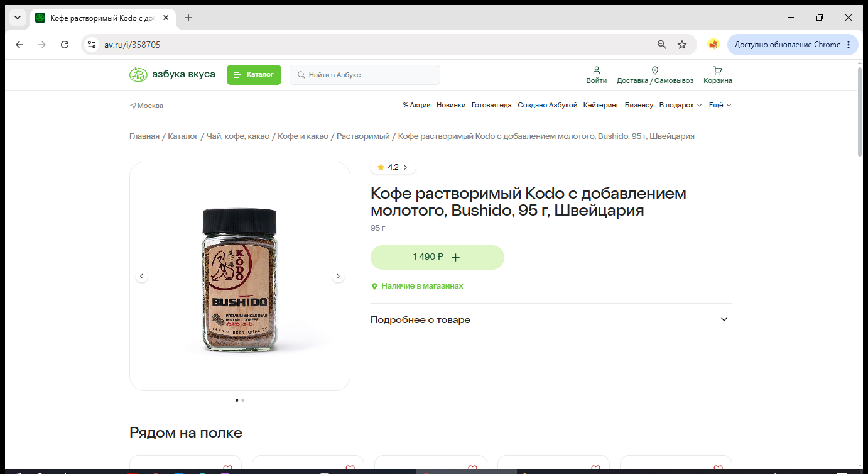This screenshot has height=474, width=868.
Task: Open the Корзина shopping cart
Action: point(718,75)
